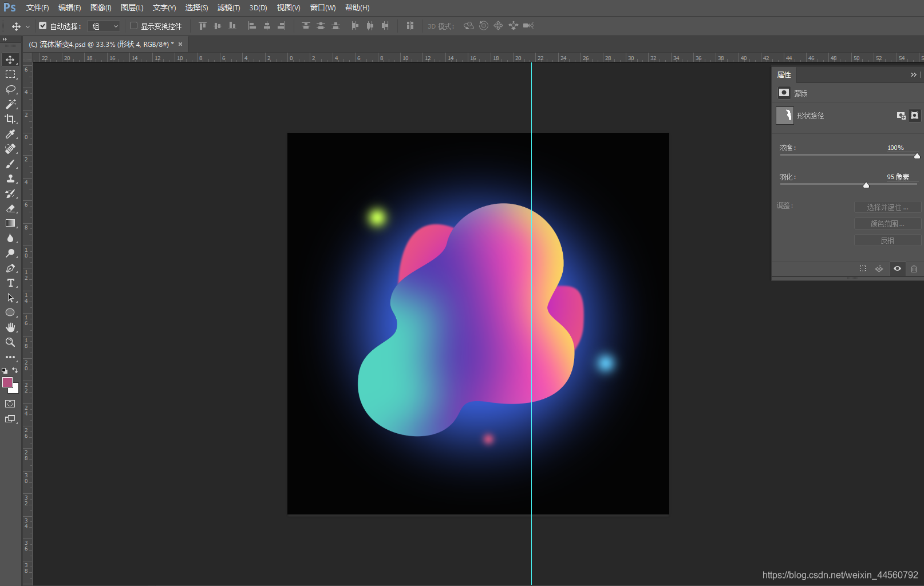
Task: Toggle mask visibility eye icon
Action: (x=897, y=269)
